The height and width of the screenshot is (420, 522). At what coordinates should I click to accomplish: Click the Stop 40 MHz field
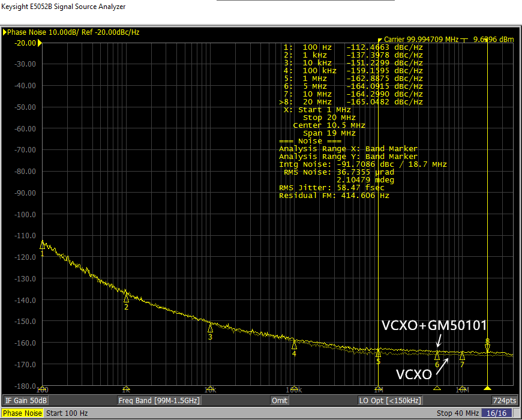459,413
